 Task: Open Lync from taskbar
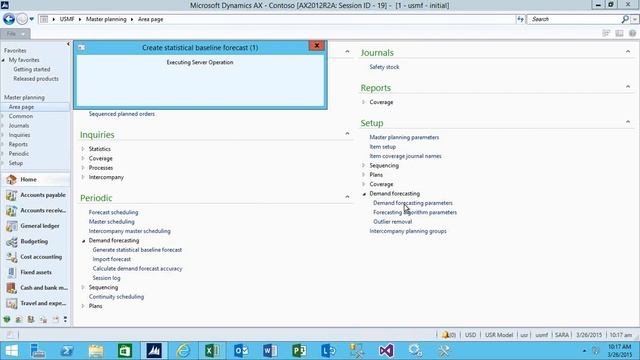[x=328, y=351]
